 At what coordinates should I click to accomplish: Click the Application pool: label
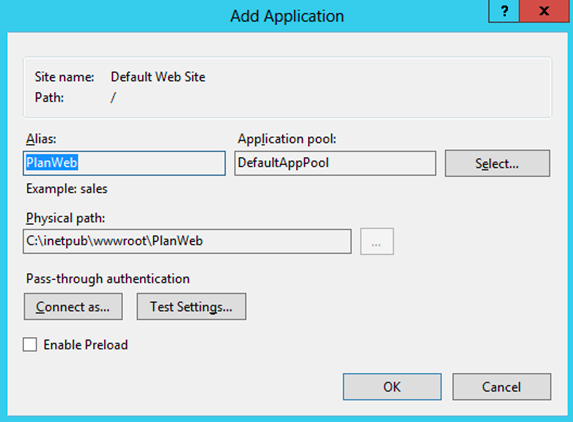pos(287,139)
